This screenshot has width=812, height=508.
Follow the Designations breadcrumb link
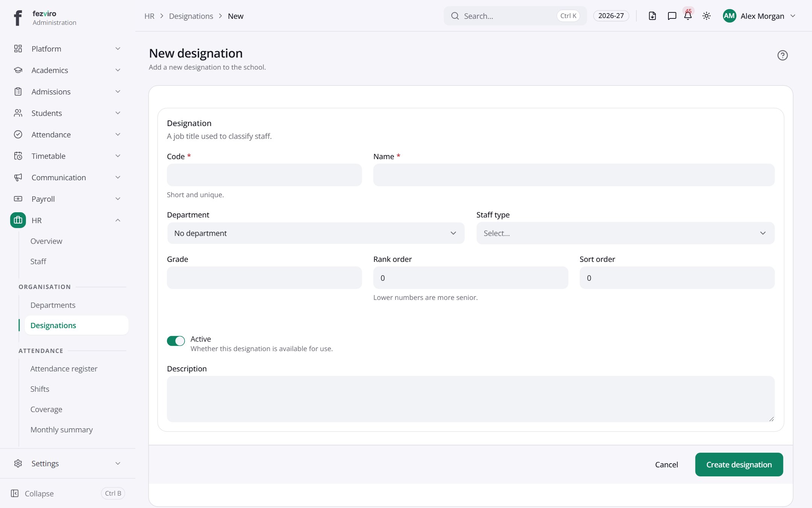(x=191, y=16)
